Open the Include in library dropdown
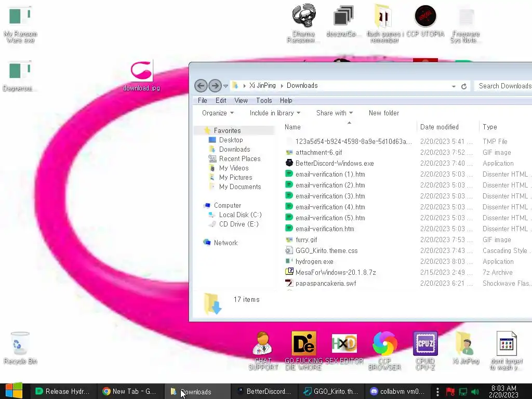Image resolution: width=532 pixels, height=399 pixels. pyautogui.click(x=275, y=113)
